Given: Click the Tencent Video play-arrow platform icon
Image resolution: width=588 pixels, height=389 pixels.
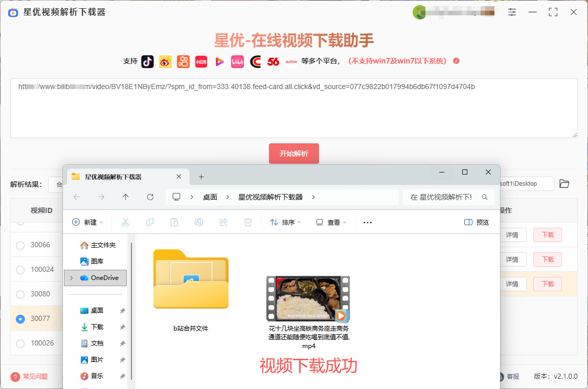Looking at the screenshot, I should pyautogui.click(x=219, y=61).
